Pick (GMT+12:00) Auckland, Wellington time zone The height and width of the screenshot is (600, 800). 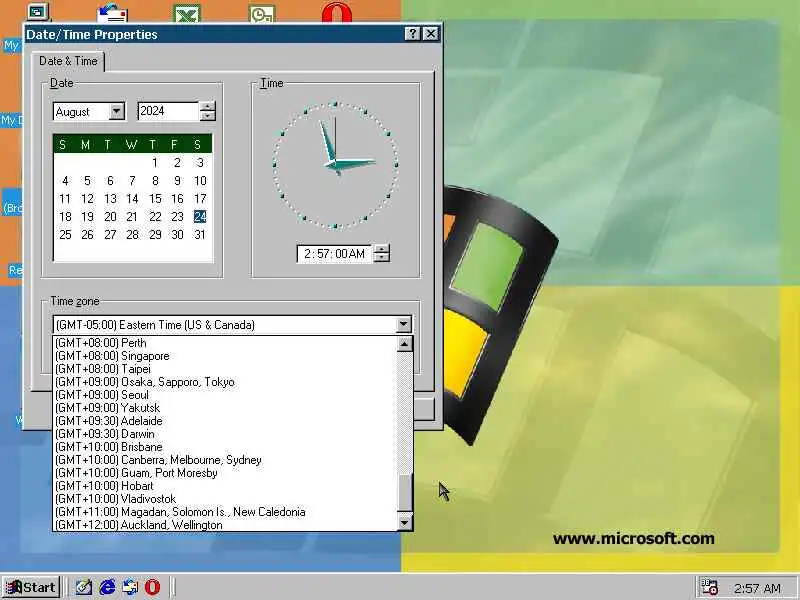click(224, 525)
